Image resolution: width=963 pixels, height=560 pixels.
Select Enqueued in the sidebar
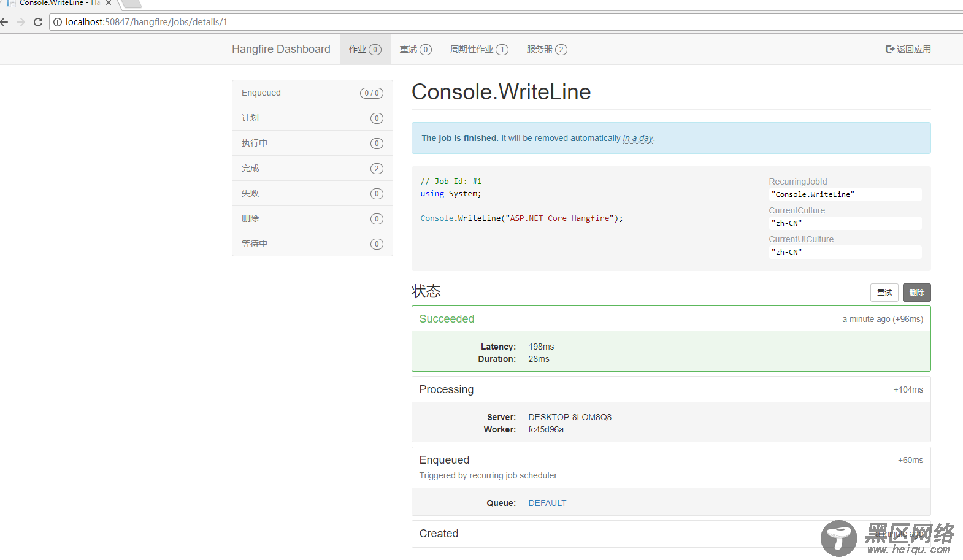(x=312, y=93)
